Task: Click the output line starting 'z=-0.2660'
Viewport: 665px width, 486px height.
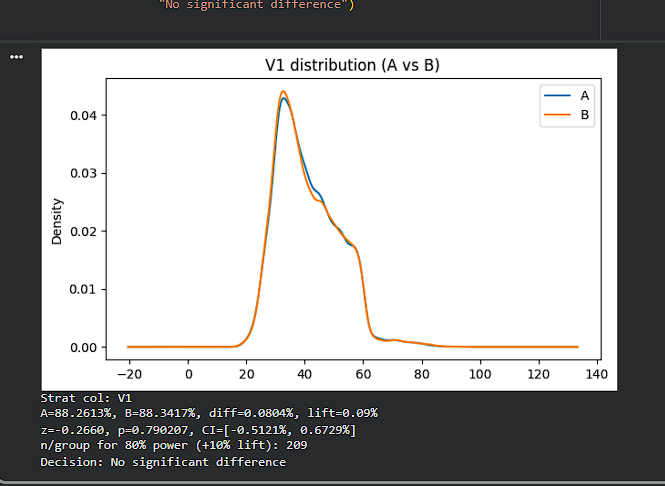Action: point(198,430)
